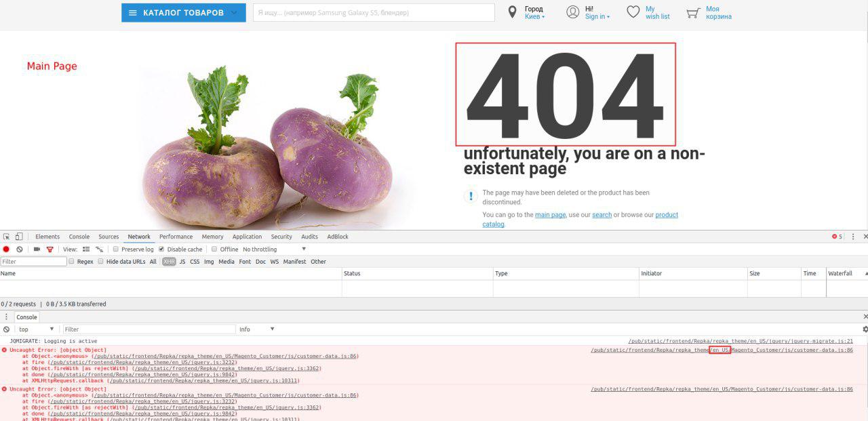Switch to the Sources tab
Viewport: 868px width, 421px height.
click(x=108, y=237)
